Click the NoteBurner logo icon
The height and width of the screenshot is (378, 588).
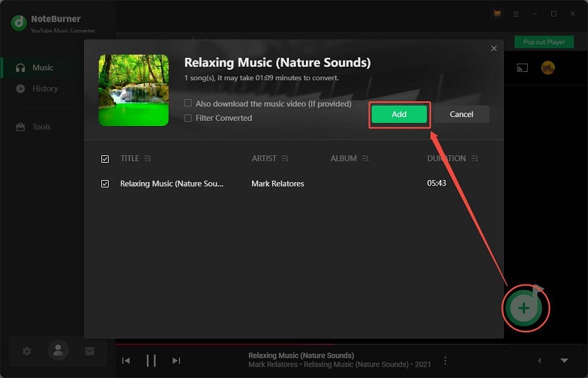click(x=19, y=22)
